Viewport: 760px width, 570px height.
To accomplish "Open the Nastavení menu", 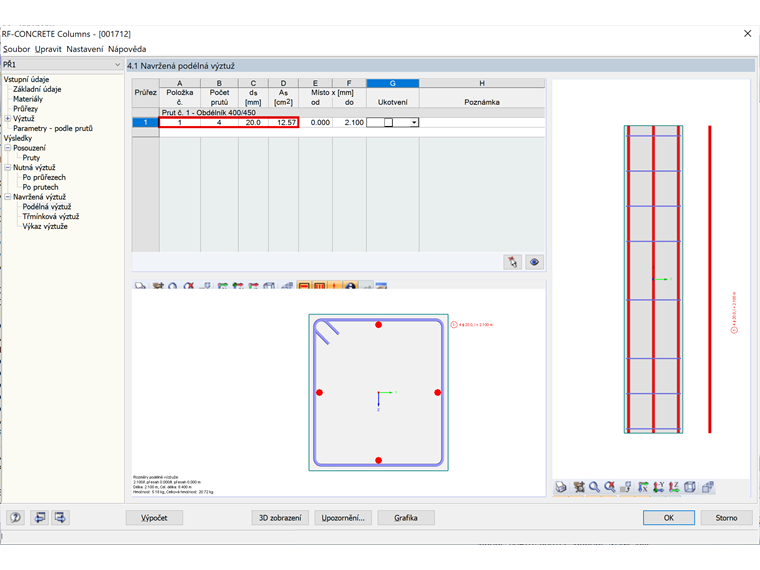I will point(85,49).
